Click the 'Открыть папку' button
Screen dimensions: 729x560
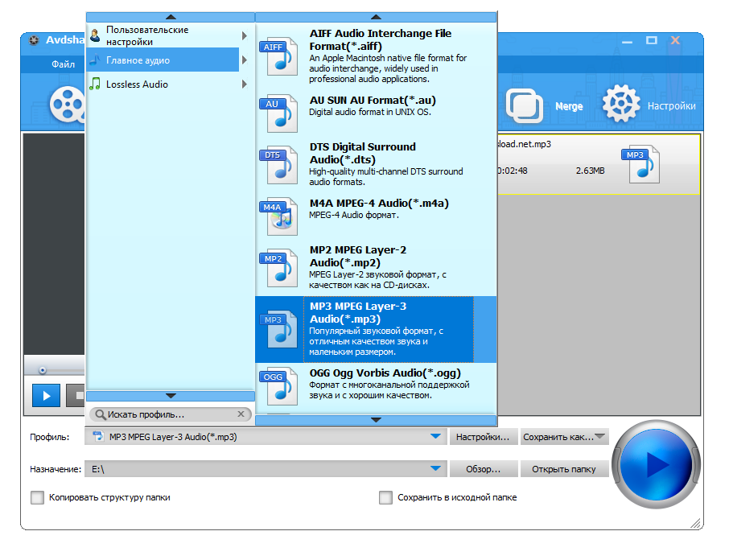click(564, 469)
